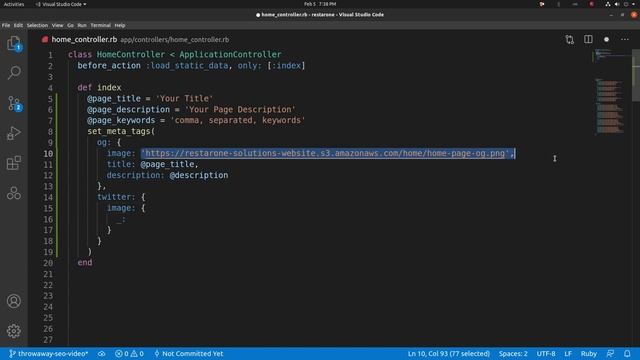This screenshot has height=360, width=640.
Task: Open Activities overview in top bar
Action: 13,4
